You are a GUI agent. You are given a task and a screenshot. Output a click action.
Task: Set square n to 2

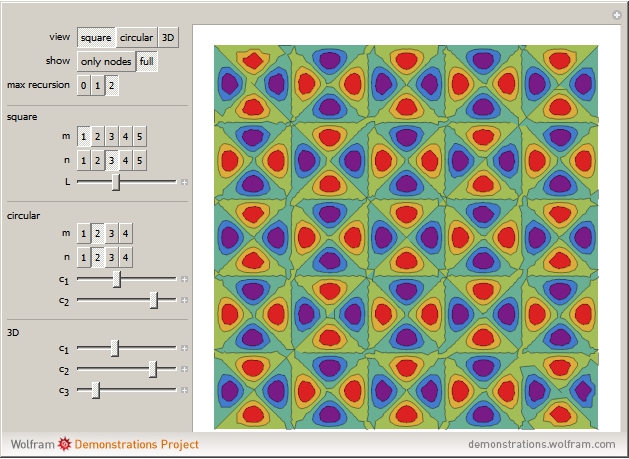tap(97, 160)
